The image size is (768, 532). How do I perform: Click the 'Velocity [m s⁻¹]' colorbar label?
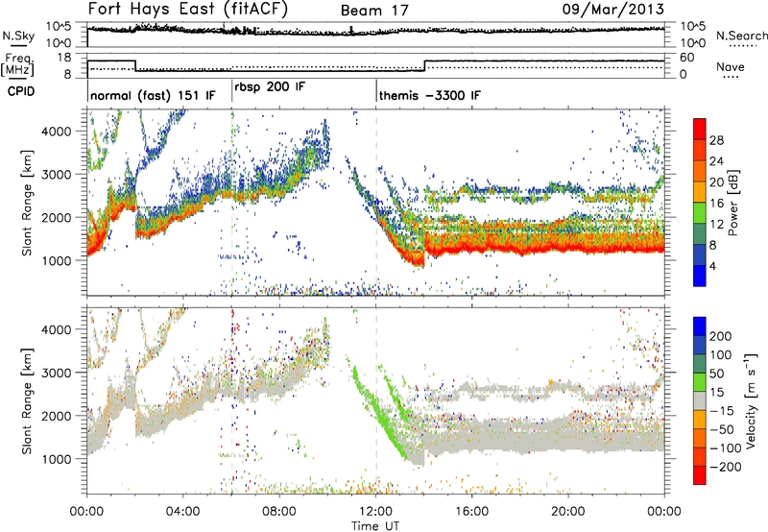[751, 399]
